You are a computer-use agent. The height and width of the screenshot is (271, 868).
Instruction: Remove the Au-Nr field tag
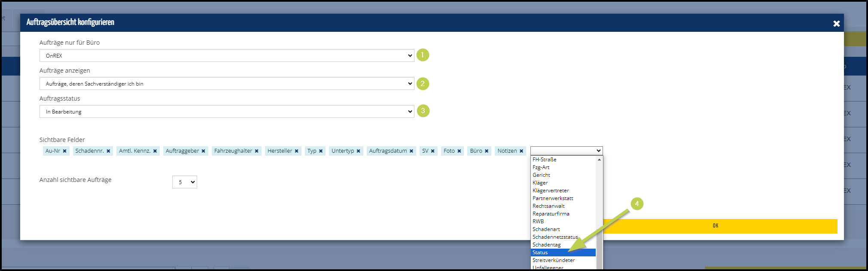point(65,151)
